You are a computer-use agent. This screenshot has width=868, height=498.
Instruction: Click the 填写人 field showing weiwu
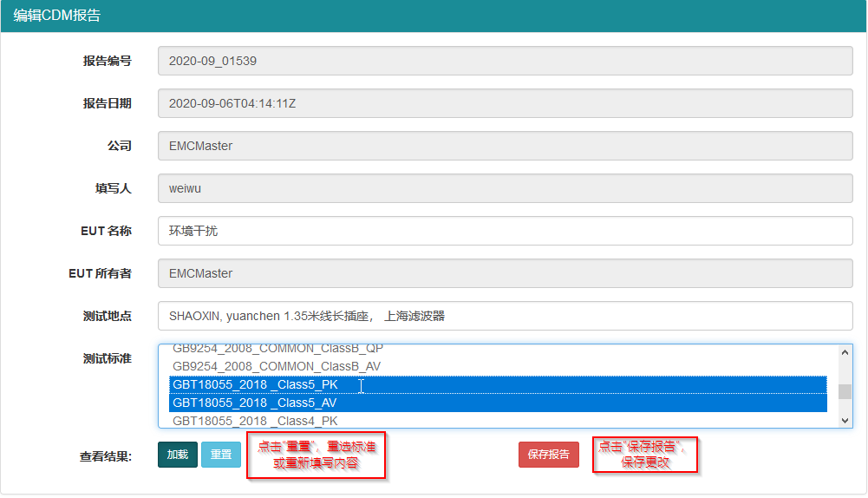tap(505, 188)
